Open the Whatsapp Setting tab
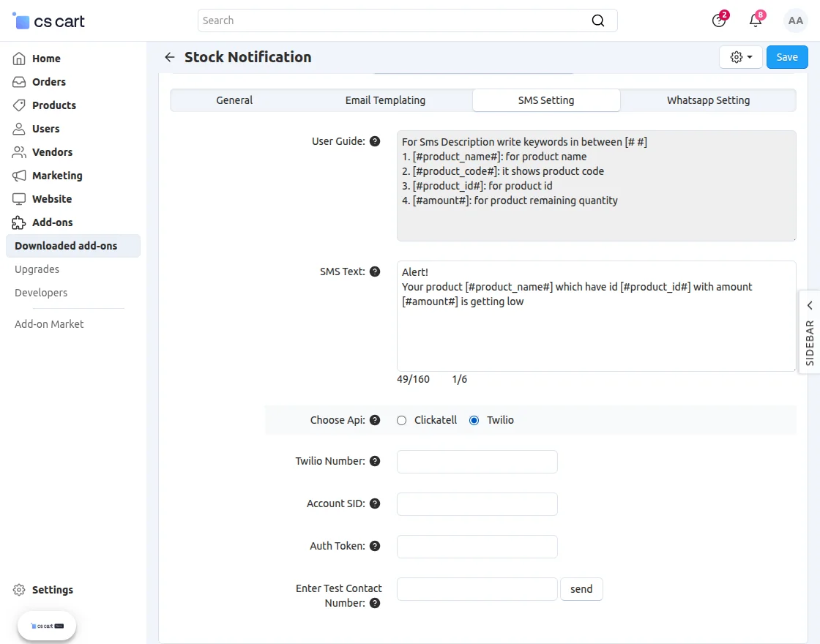This screenshot has height=644, width=820. tap(708, 100)
